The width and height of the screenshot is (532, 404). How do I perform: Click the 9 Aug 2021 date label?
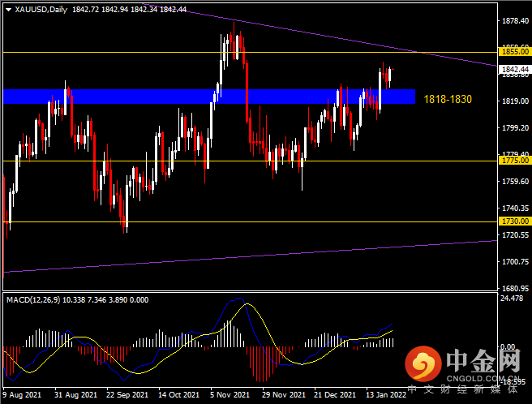click(x=22, y=395)
